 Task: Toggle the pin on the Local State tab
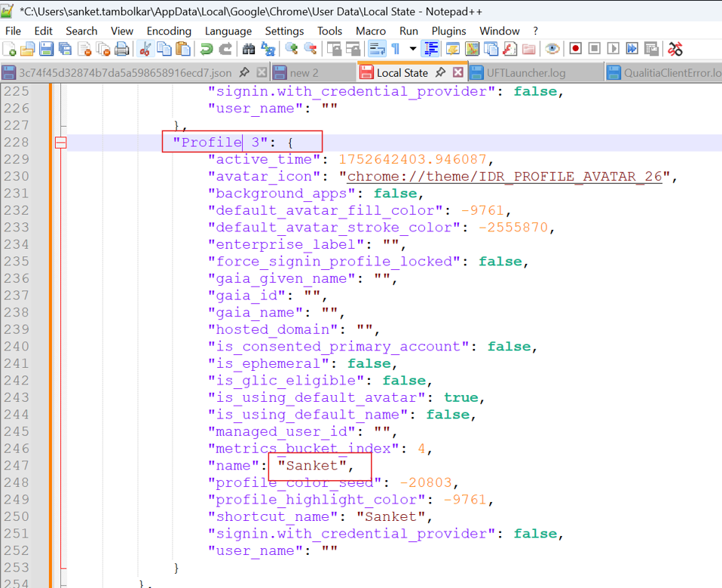coord(441,72)
